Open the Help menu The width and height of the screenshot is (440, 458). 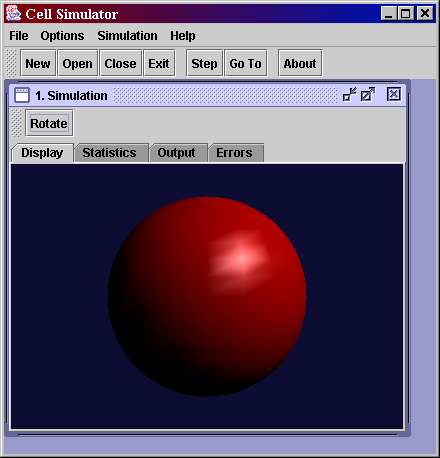pyautogui.click(x=183, y=36)
